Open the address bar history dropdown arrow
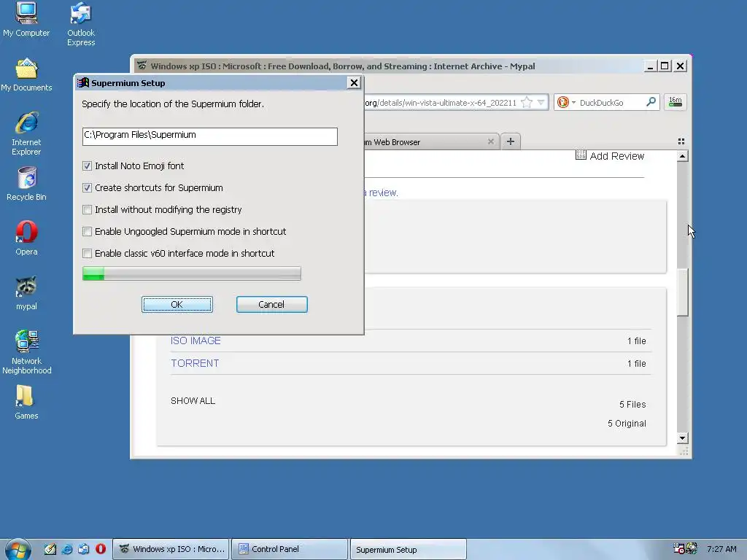The height and width of the screenshot is (560, 747). [x=541, y=102]
